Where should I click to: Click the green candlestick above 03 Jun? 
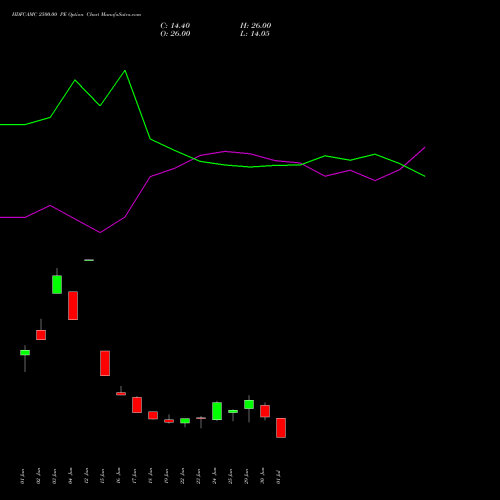[57, 285]
